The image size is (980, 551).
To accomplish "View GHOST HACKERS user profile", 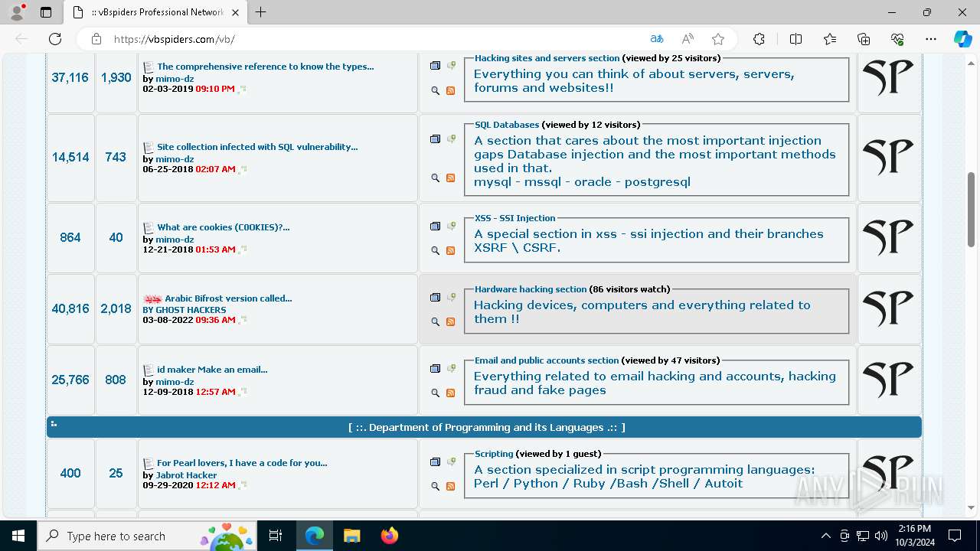I will click(x=191, y=310).
